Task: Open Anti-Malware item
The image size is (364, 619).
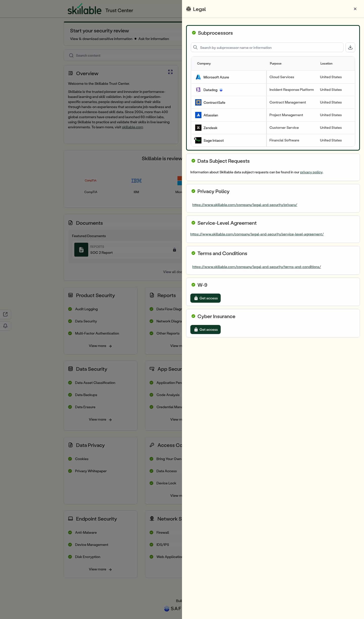Action: click(86, 532)
